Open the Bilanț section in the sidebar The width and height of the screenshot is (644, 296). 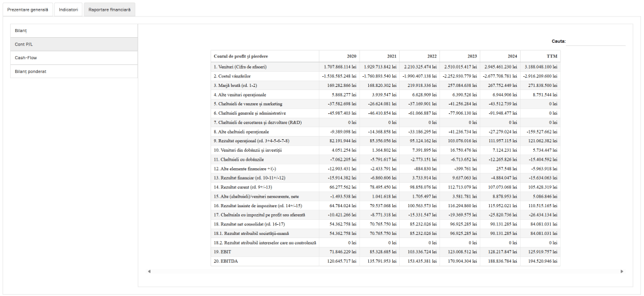[x=74, y=31]
